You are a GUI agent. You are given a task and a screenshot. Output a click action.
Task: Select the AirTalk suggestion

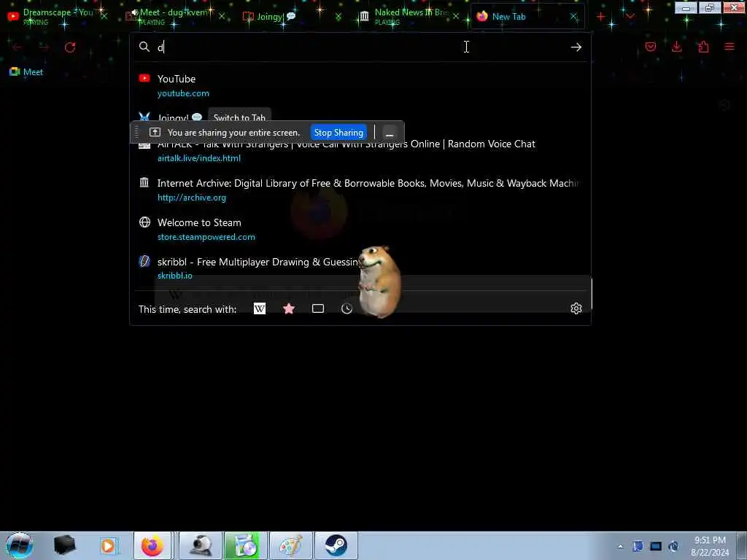(360, 150)
